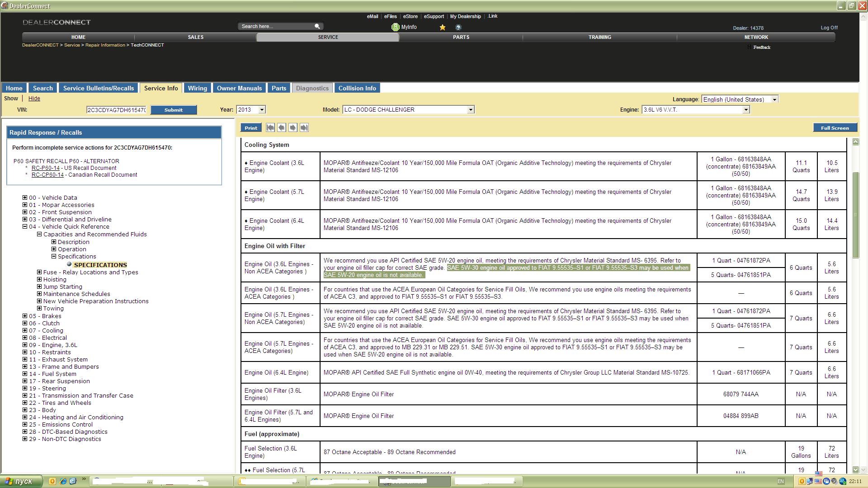Viewport: 868px width, 488px height.
Task: Go to first page navigation icon
Action: coord(270,128)
